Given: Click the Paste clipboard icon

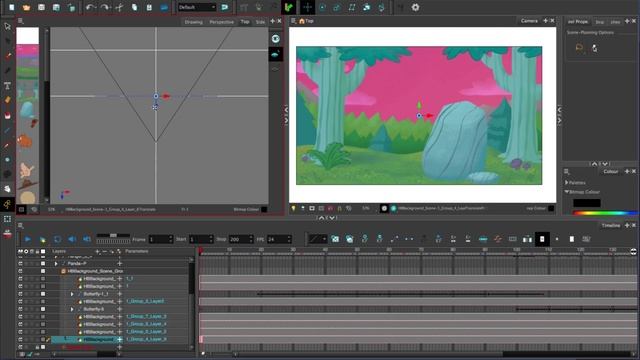Looking at the screenshot, I should pos(149,7).
